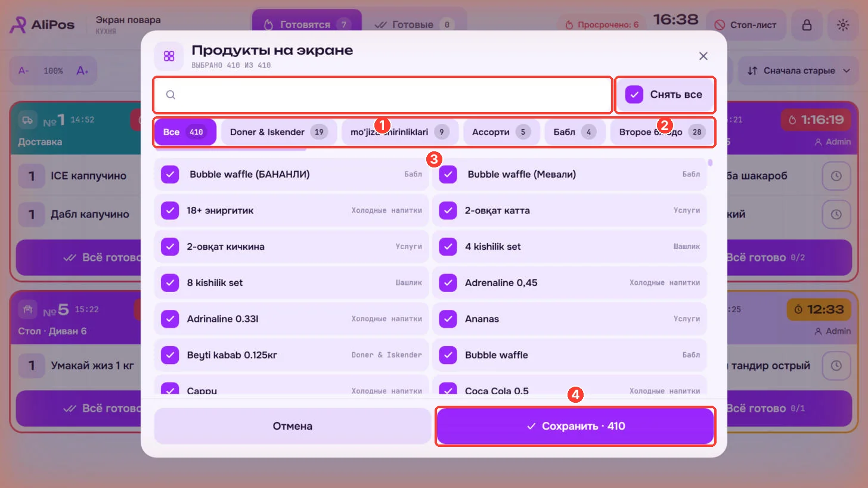This screenshot has width=868, height=488.
Task: Click the clock icon beside шакароб item
Action: [836, 176]
